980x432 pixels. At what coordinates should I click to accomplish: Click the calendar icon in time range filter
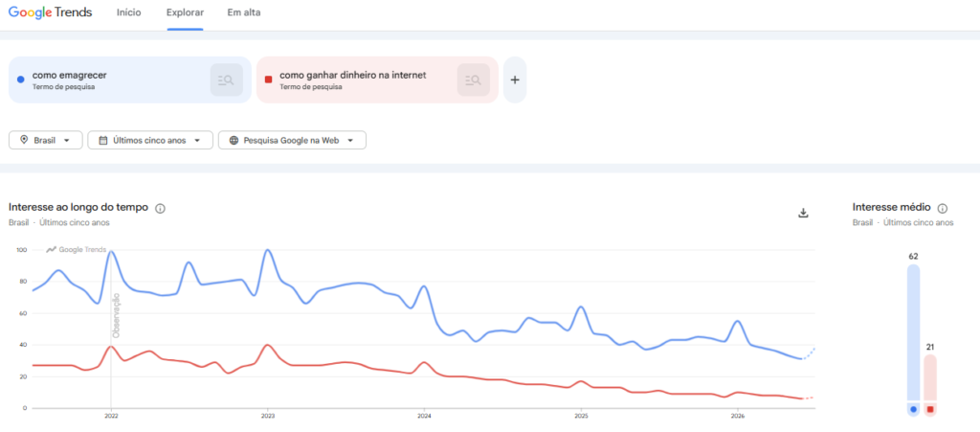pos(103,141)
